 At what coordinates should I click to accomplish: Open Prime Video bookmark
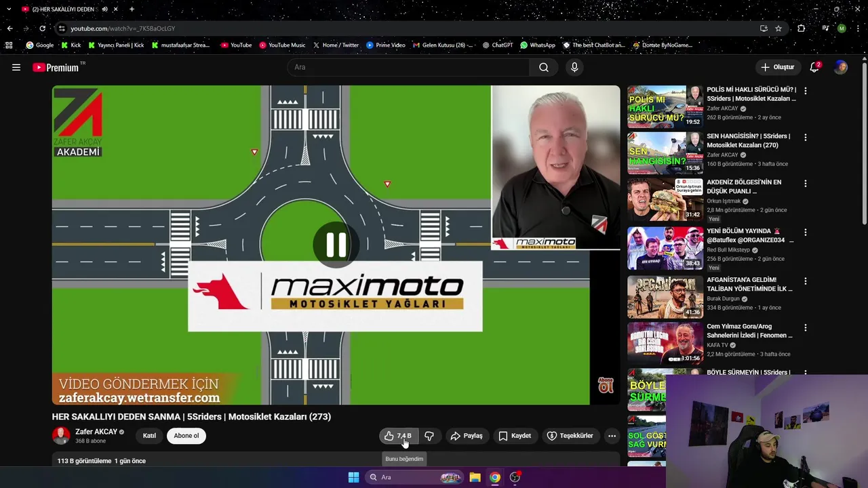pyautogui.click(x=386, y=45)
